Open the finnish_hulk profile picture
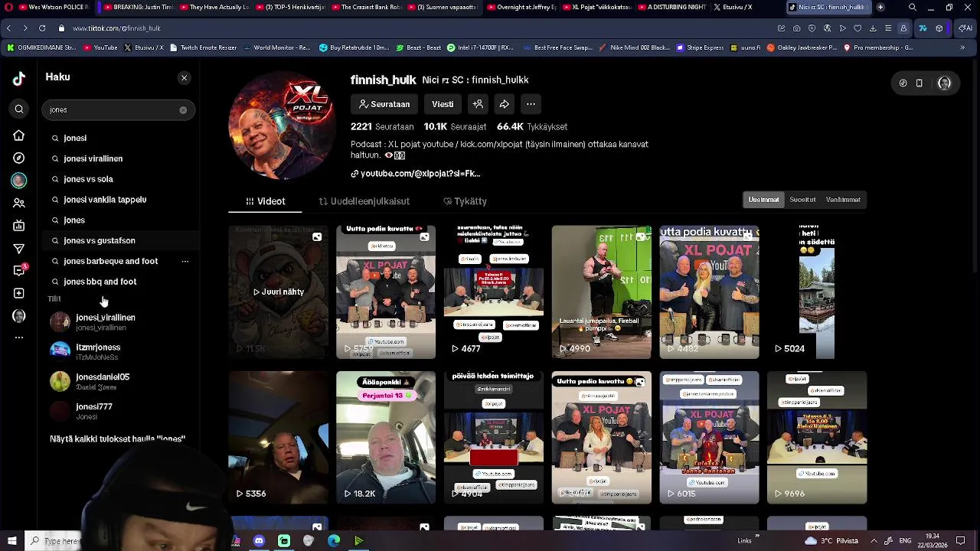Image resolution: width=980 pixels, height=551 pixels. coord(282,126)
